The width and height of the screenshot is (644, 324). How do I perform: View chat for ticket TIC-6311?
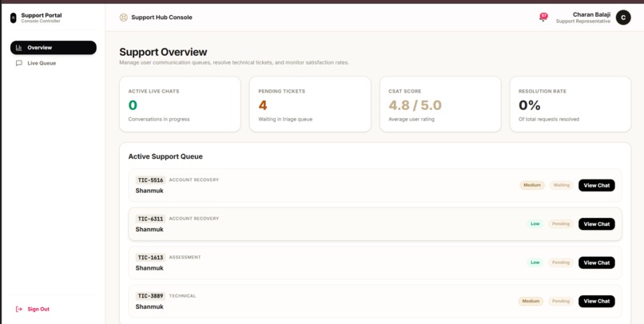(596, 224)
